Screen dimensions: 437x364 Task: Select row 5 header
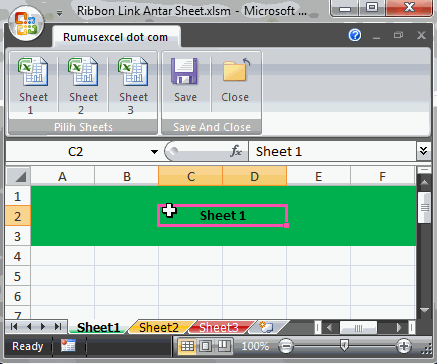(18, 276)
